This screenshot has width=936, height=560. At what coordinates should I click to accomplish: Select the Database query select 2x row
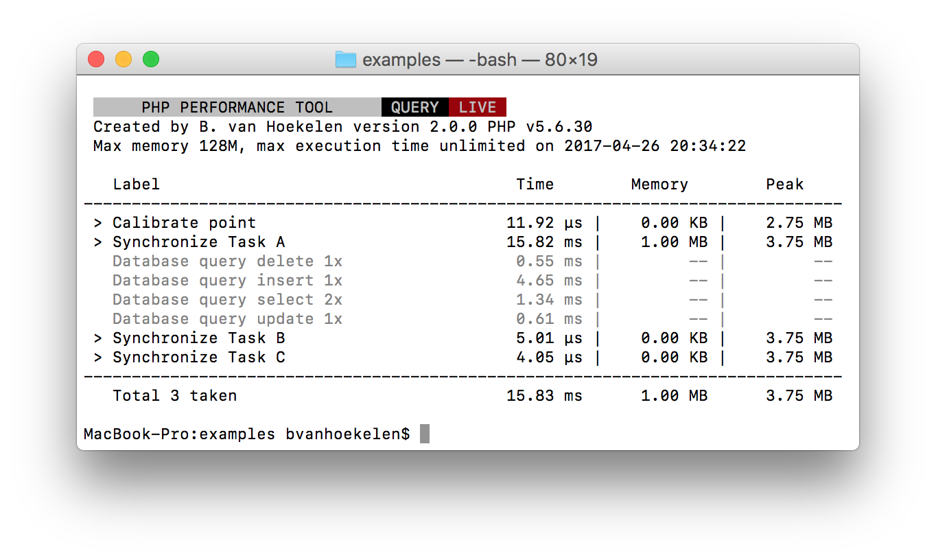(x=226, y=299)
